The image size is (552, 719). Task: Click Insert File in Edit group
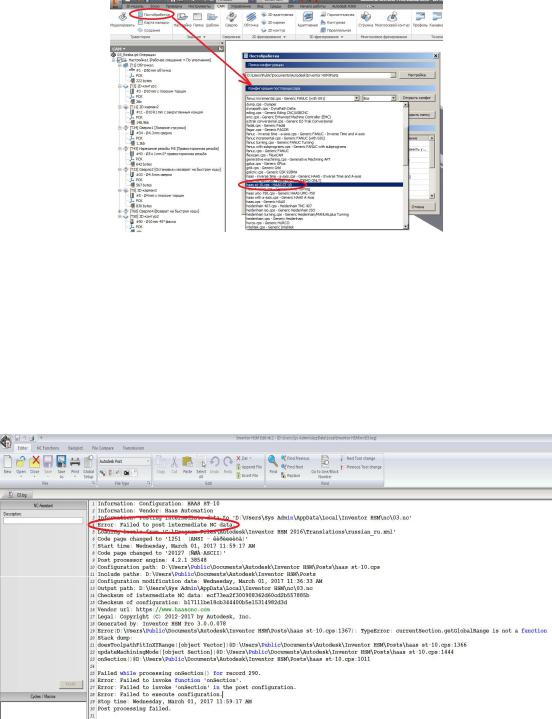pyautogui.click(x=248, y=476)
